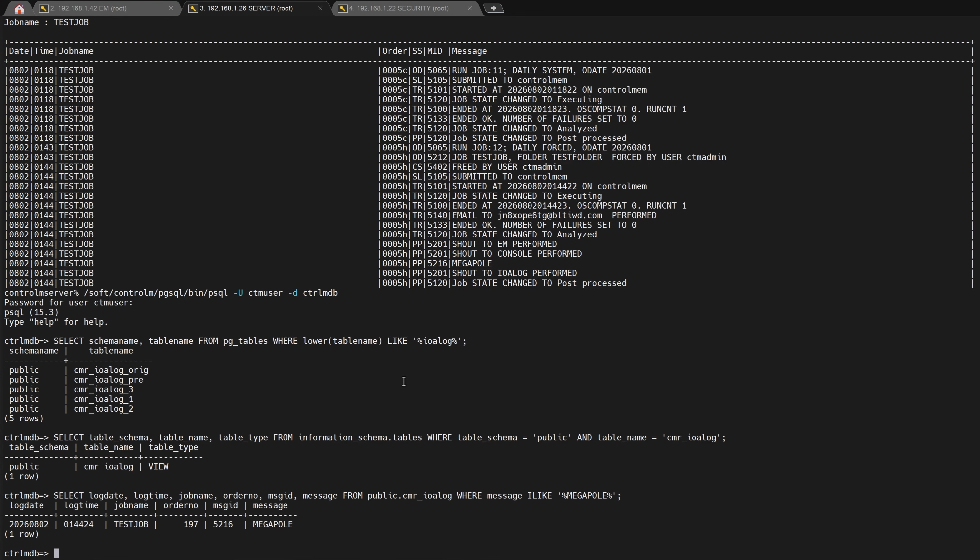Viewport: 980px width, 560px height.
Task: Click the session icon on the SECURITY tab
Action: 342,8
